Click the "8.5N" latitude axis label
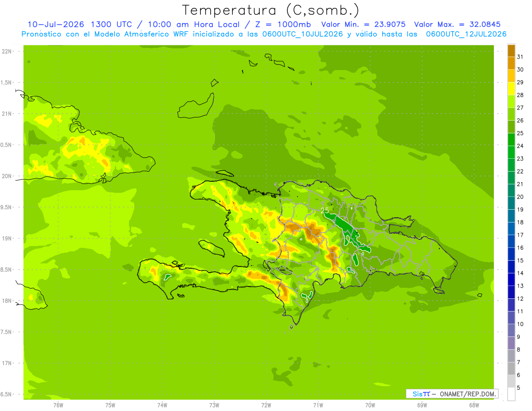 [x=7, y=270]
